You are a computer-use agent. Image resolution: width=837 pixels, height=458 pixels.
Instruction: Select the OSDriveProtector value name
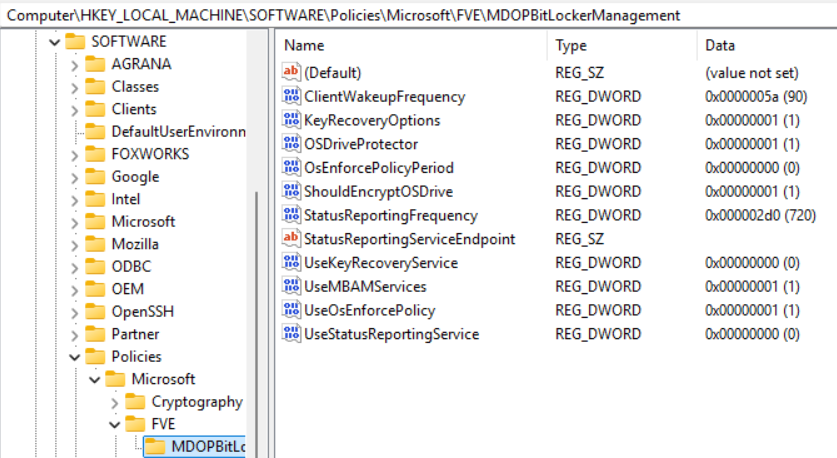(361, 144)
